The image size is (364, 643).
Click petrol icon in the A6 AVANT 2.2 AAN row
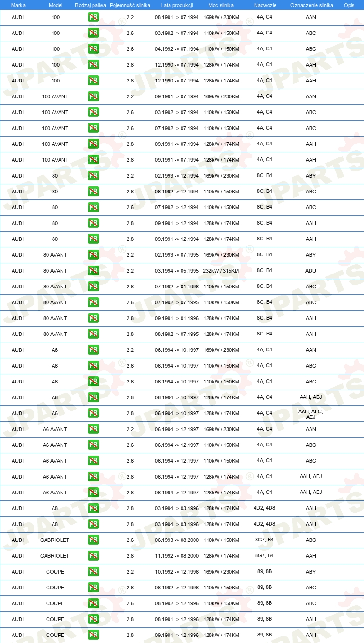pyautogui.click(x=93, y=430)
